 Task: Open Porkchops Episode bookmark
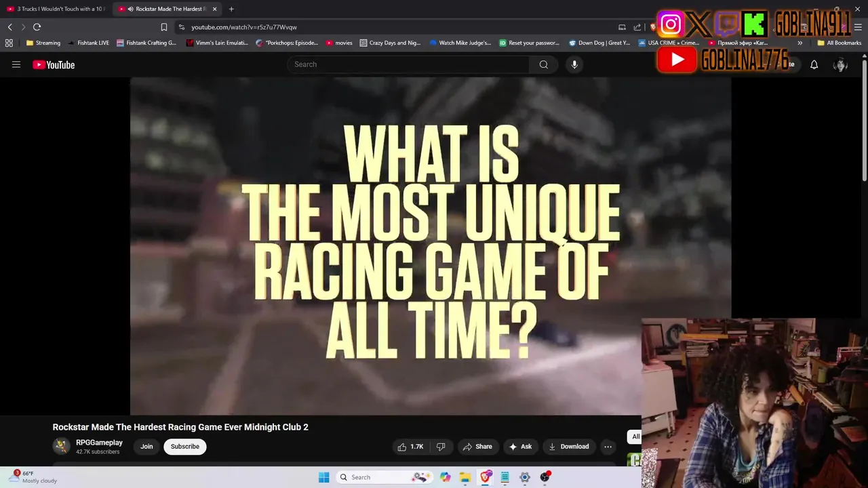point(287,43)
